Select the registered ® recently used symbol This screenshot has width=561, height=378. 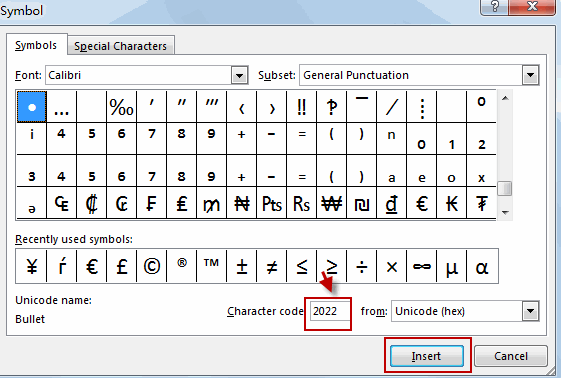point(181,266)
